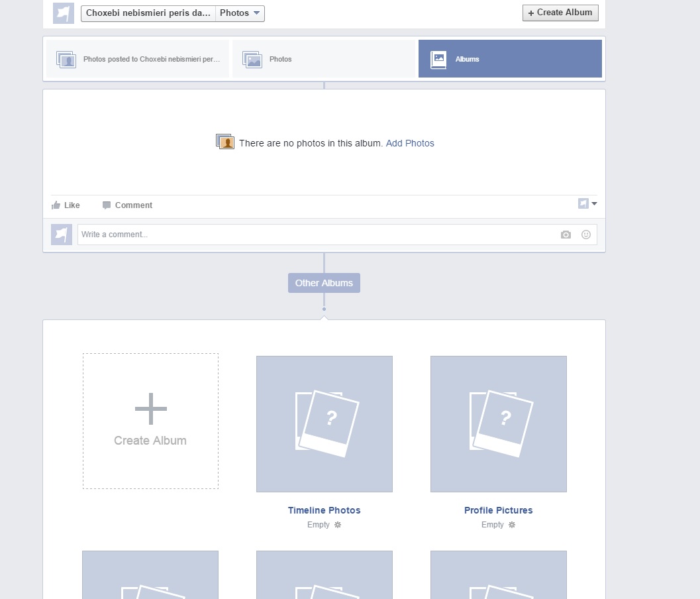The image size is (700, 599).
Task: Click the Photos tab image icon
Action: (252, 60)
